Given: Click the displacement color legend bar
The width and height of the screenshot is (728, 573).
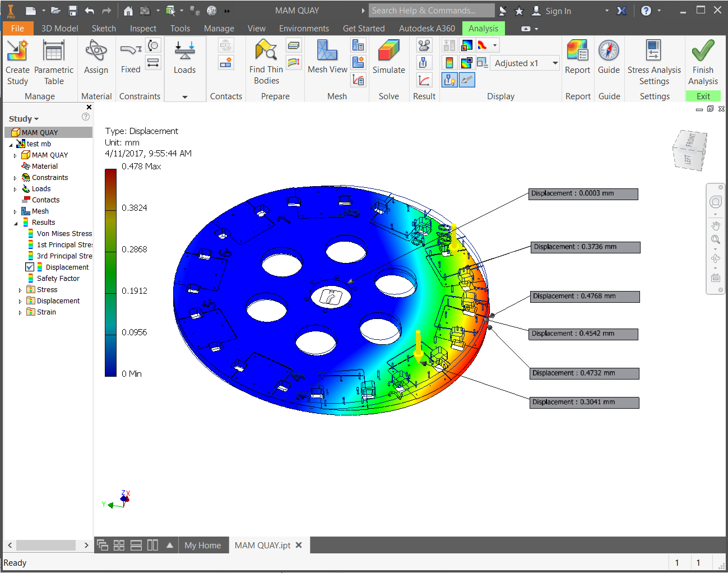Looking at the screenshot, I should (x=110, y=272).
